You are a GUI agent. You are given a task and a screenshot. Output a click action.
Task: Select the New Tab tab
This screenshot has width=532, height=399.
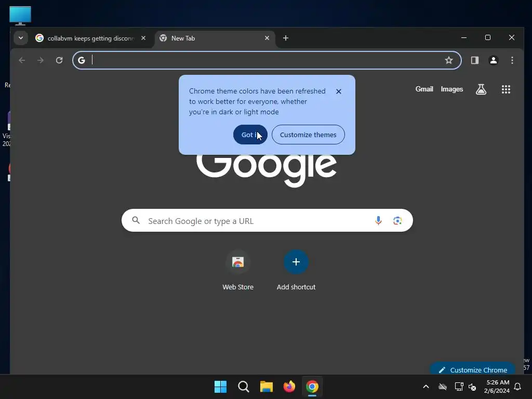(215, 38)
